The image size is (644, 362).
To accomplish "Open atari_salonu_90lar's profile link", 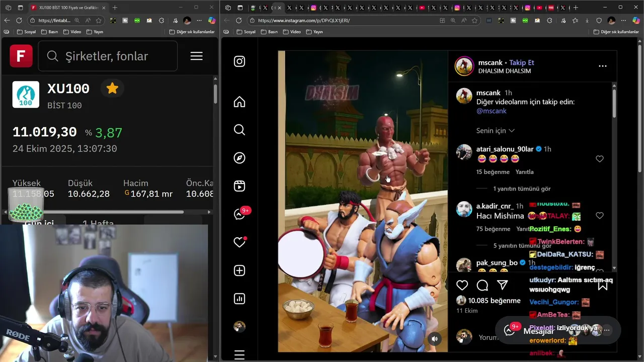I will point(505,149).
